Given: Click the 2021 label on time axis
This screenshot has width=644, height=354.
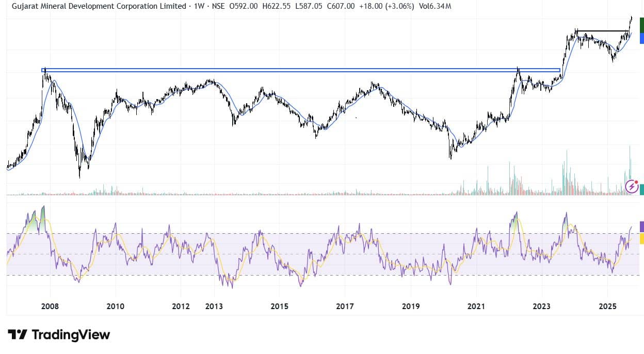Looking at the screenshot, I should 476,306.
